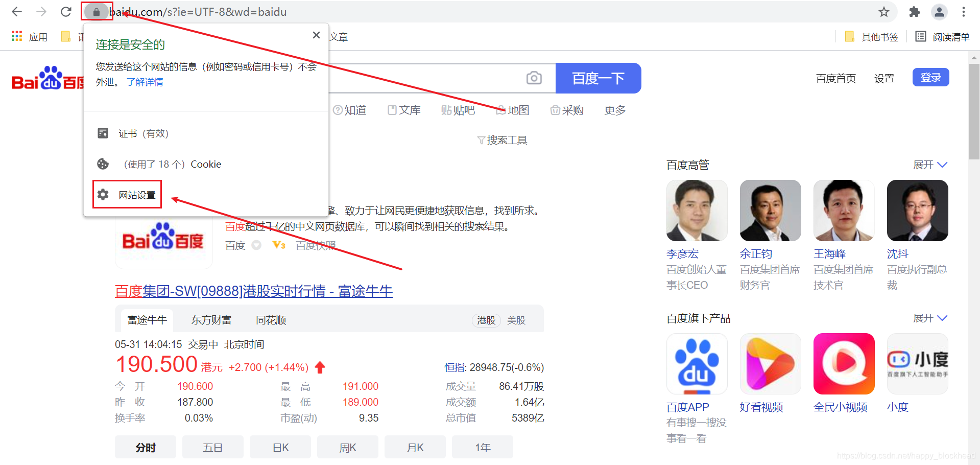Switch stock market to 港股

pos(486,320)
